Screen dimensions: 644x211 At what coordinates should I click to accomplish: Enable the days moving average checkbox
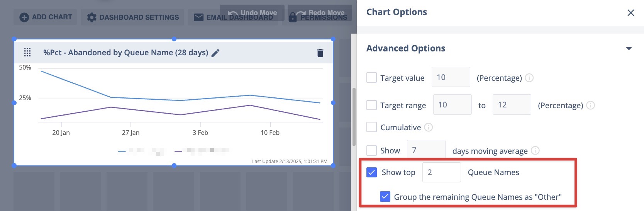click(x=371, y=150)
